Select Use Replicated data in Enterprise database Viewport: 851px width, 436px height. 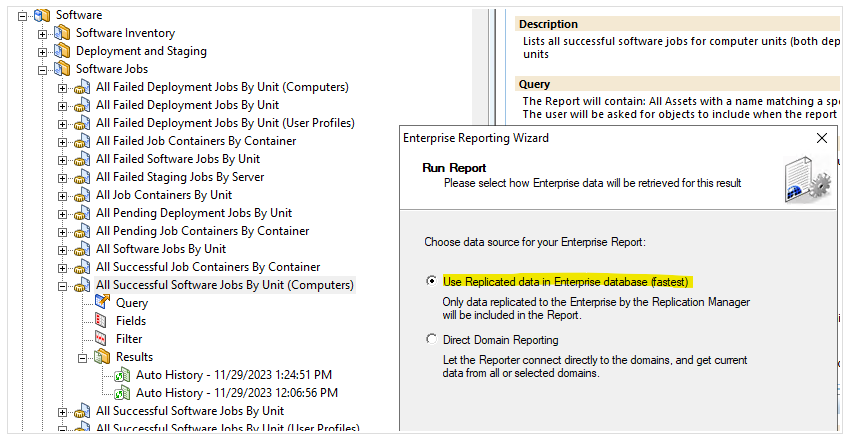[x=432, y=282]
